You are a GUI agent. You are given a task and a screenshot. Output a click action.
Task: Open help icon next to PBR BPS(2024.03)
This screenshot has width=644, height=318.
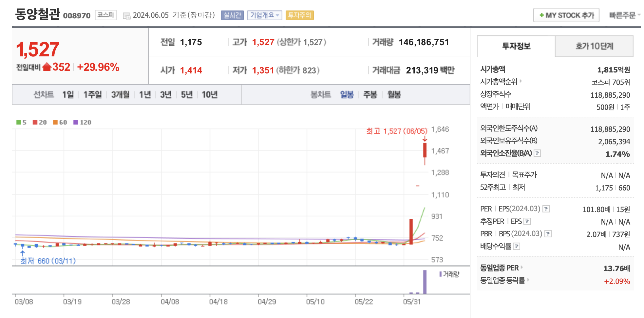pos(548,234)
